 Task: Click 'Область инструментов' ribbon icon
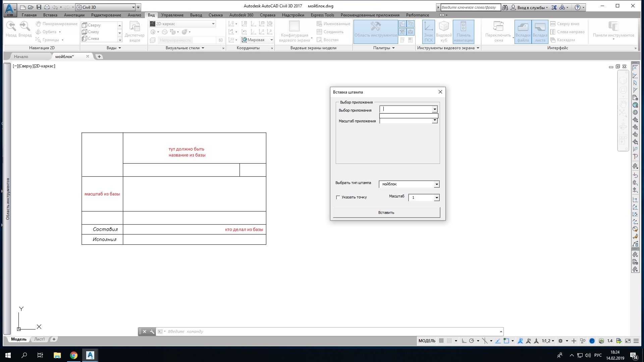coord(376,30)
